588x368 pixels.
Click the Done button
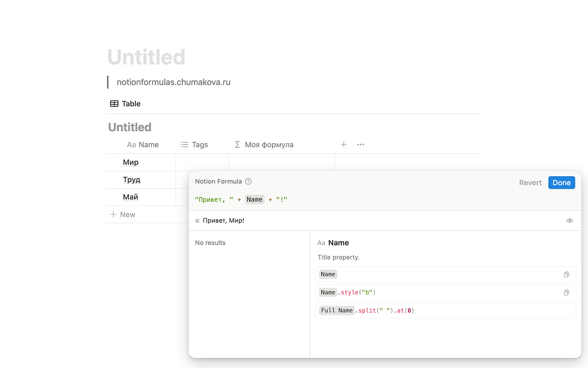pos(561,183)
